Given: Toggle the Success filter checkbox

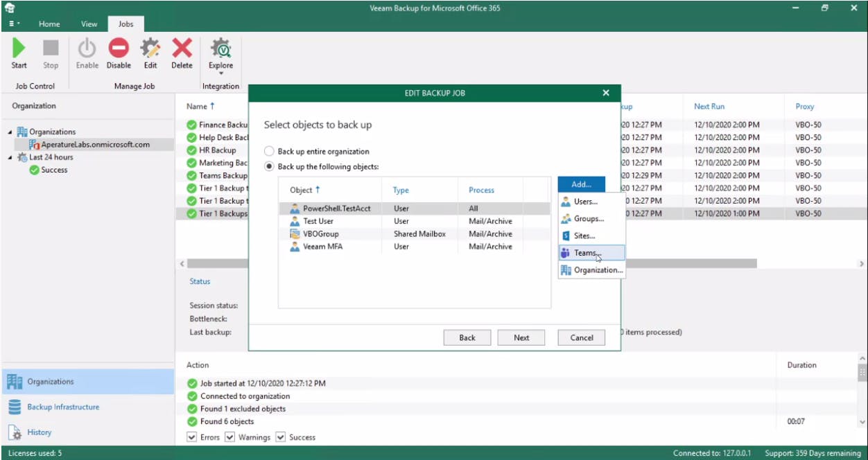Looking at the screenshot, I should coord(281,437).
